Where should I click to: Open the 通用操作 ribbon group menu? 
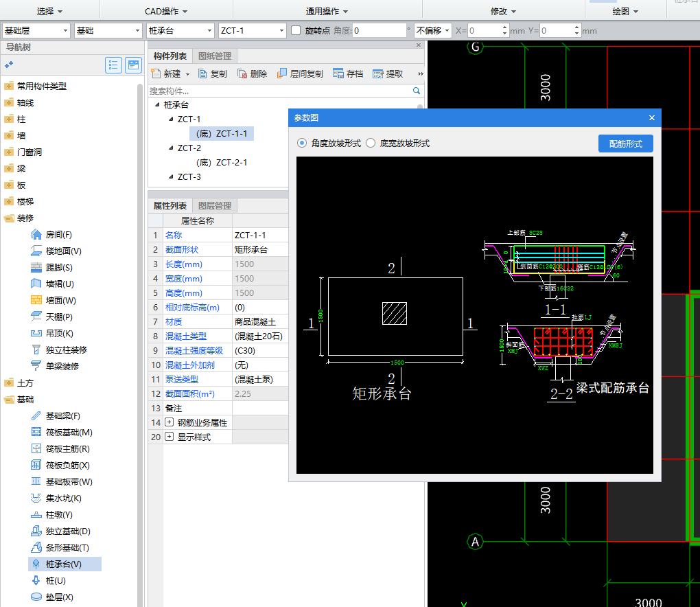pyautogui.click(x=327, y=11)
